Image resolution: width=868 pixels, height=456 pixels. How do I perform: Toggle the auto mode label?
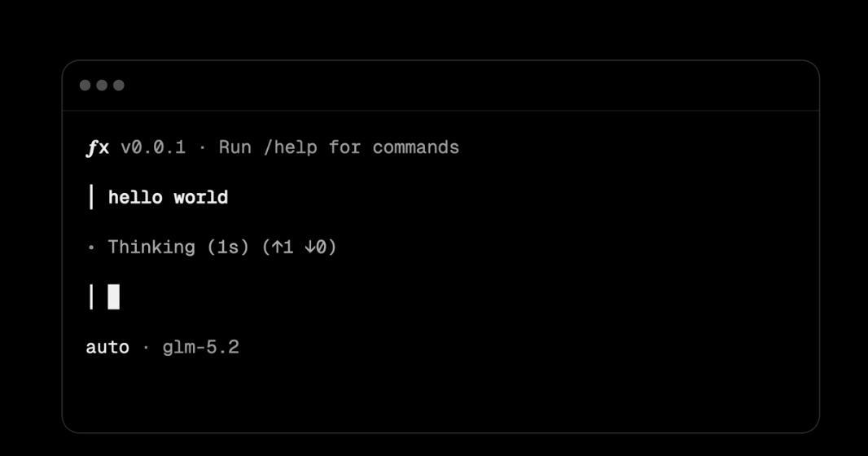click(107, 348)
